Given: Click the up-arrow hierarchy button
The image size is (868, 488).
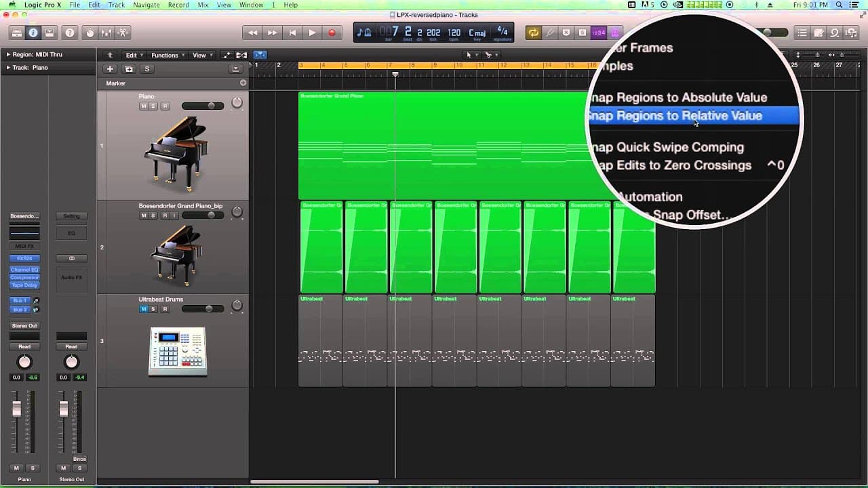Looking at the screenshot, I should 110,55.
